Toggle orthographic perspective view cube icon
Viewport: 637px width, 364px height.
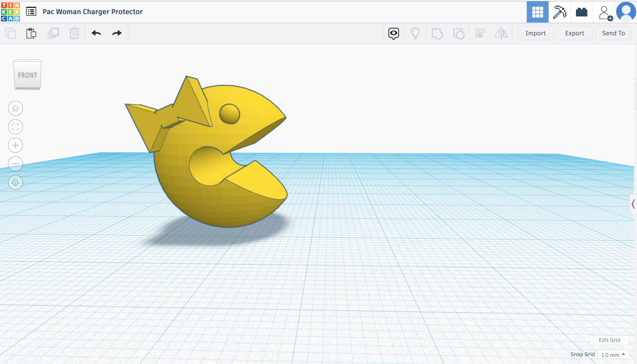[x=15, y=182]
